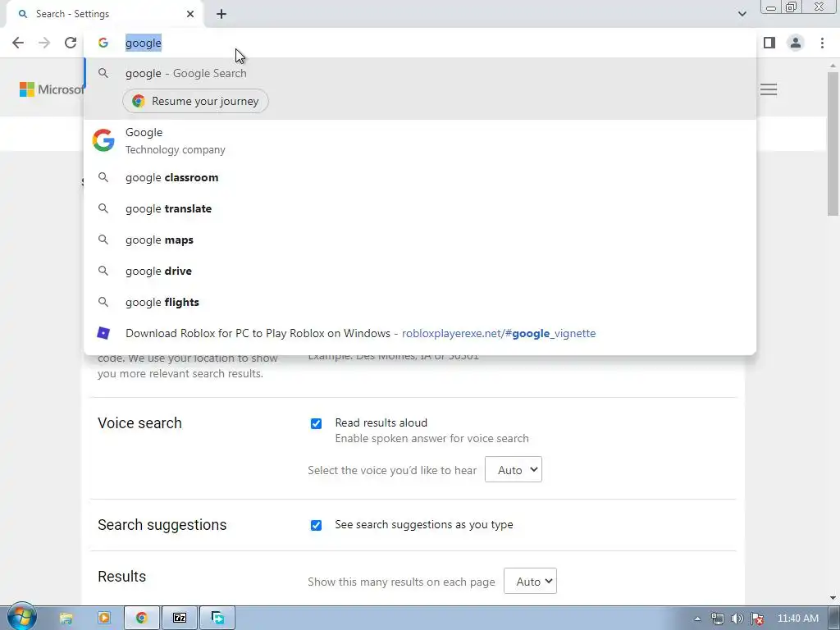The image size is (840, 630).
Task: Click the browser forward arrow
Action: 44,43
